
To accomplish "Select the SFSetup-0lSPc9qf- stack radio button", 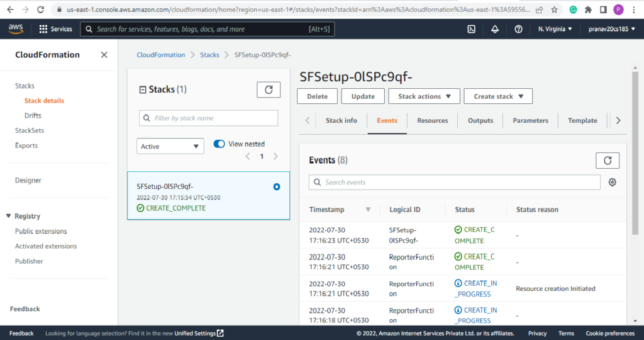I will pos(277,186).
